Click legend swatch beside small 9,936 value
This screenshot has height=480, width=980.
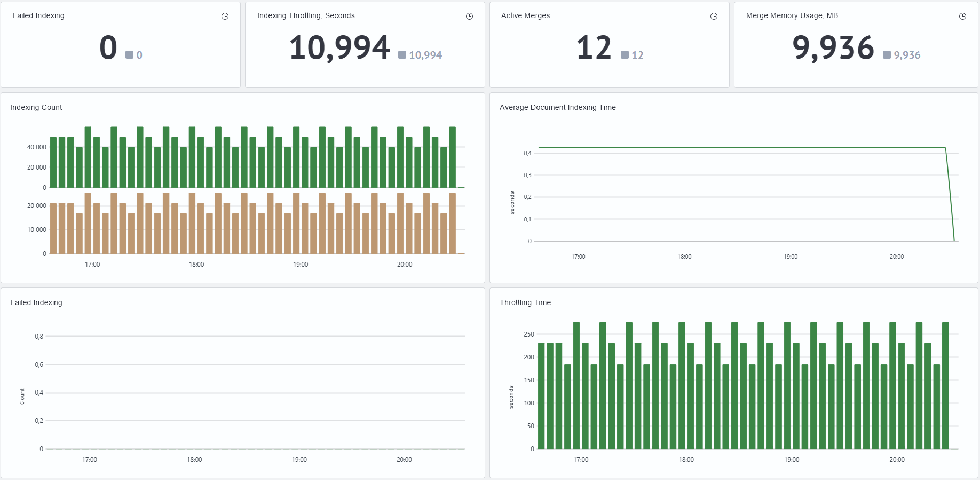pos(887,54)
